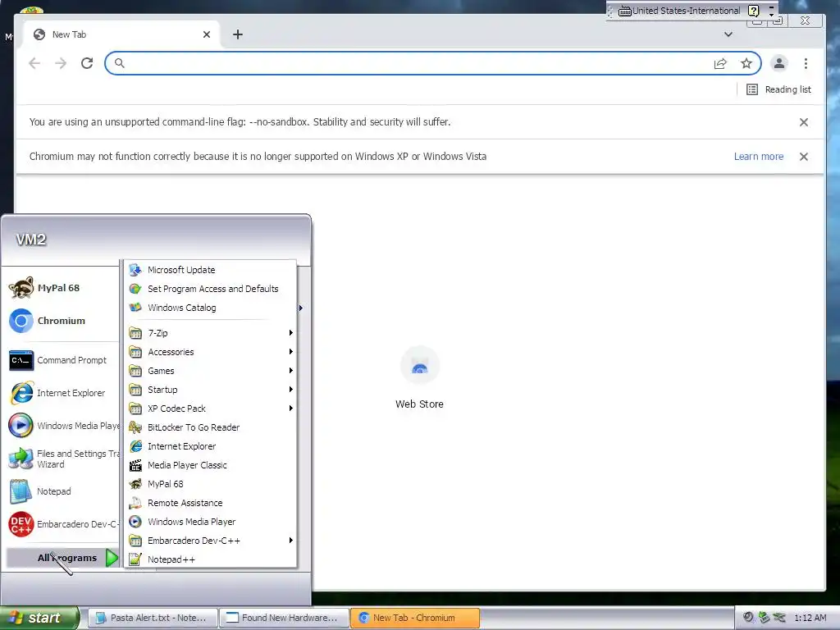Viewport: 840px width, 630px height.
Task: Click the Chromium forward arrow
Action: pyautogui.click(x=61, y=63)
